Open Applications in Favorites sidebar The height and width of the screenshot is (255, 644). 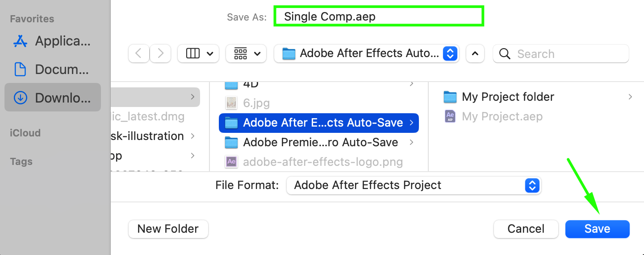(53, 41)
